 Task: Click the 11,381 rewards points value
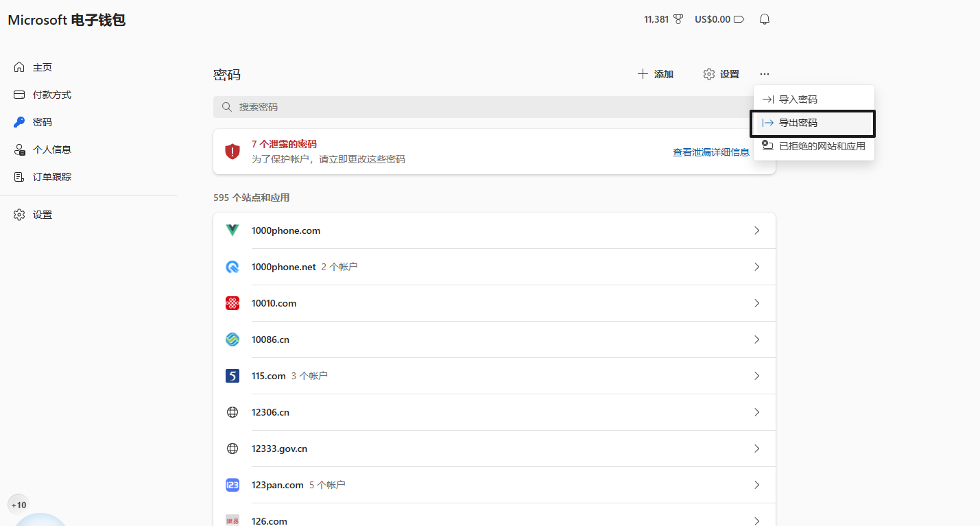coord(656,19)
